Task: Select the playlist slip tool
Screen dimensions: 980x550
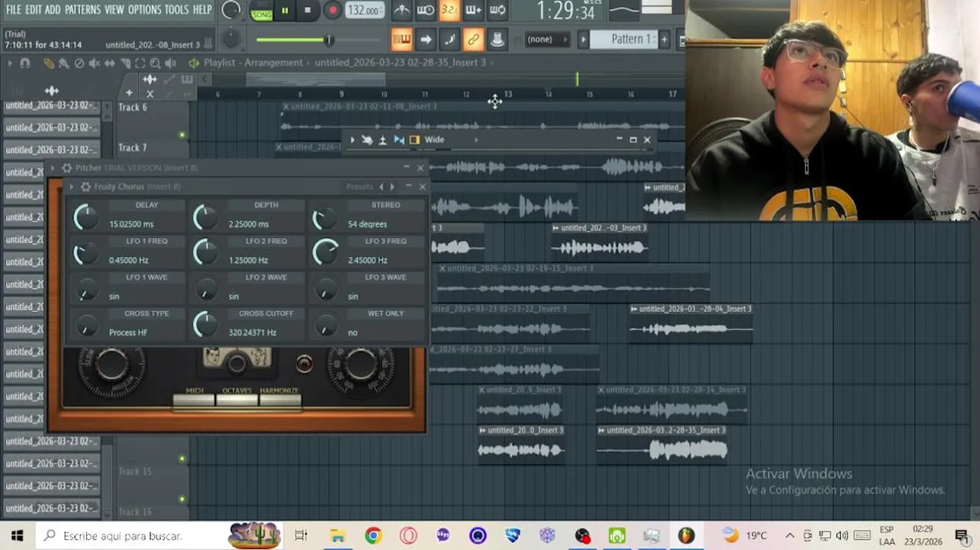Action: [110, 63]
